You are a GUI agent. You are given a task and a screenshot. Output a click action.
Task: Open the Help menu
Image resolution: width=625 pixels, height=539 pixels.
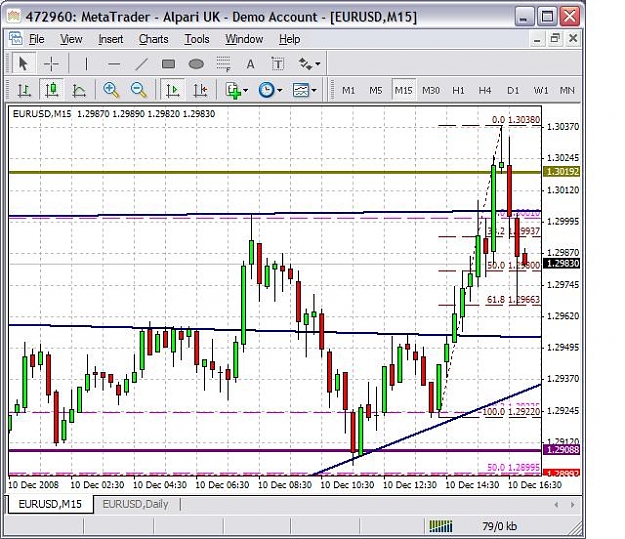289,39
